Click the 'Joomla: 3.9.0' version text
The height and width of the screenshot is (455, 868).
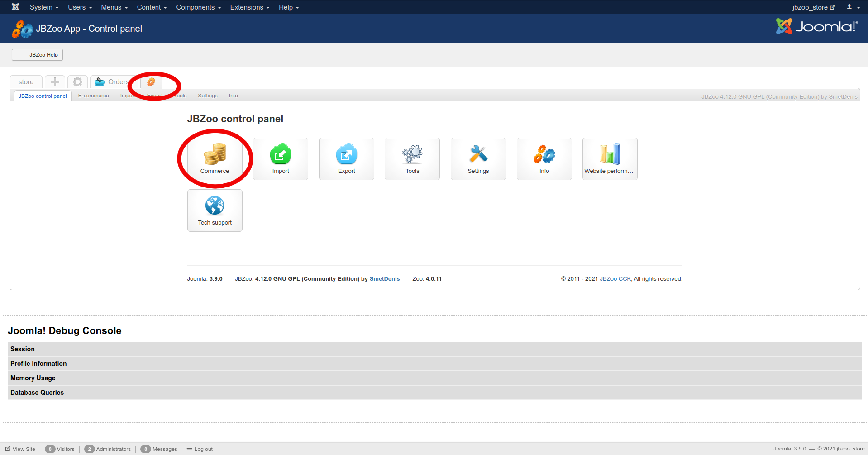tap(205, 278)
